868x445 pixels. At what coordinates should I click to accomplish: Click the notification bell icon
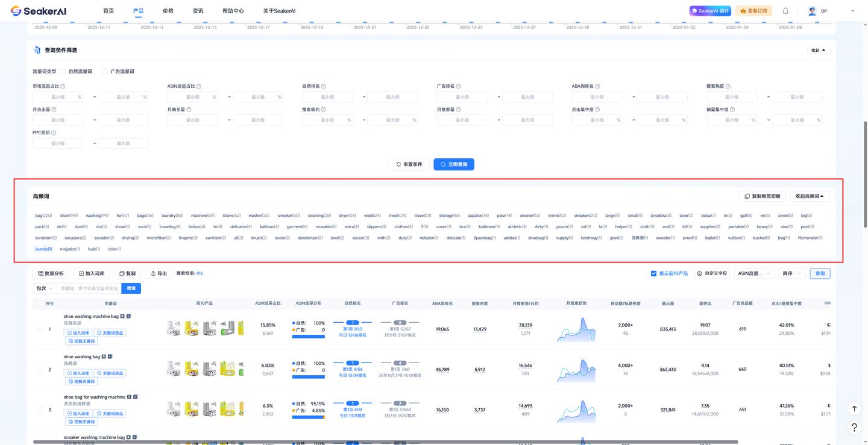(x=785, y=11)
